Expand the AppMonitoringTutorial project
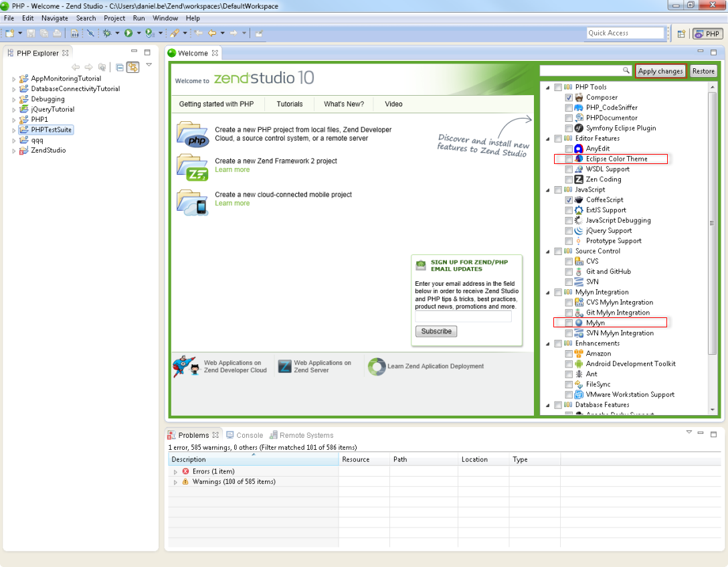This screenshot has height=567, width=728. point(13,79)
